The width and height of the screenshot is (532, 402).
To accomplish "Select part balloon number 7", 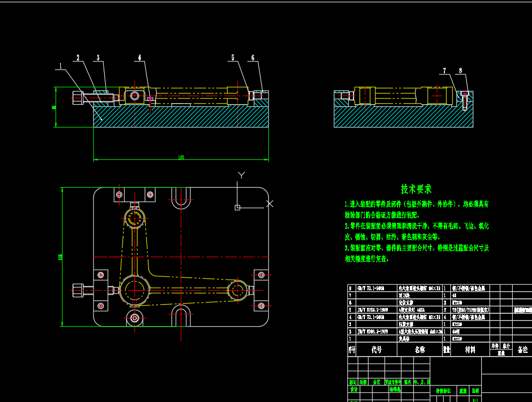I will tap(444, 71).
